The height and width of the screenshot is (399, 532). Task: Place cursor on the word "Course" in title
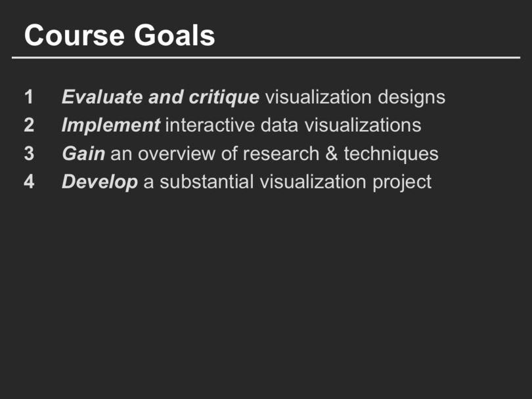pyautogui.click(x=74, y=35)
